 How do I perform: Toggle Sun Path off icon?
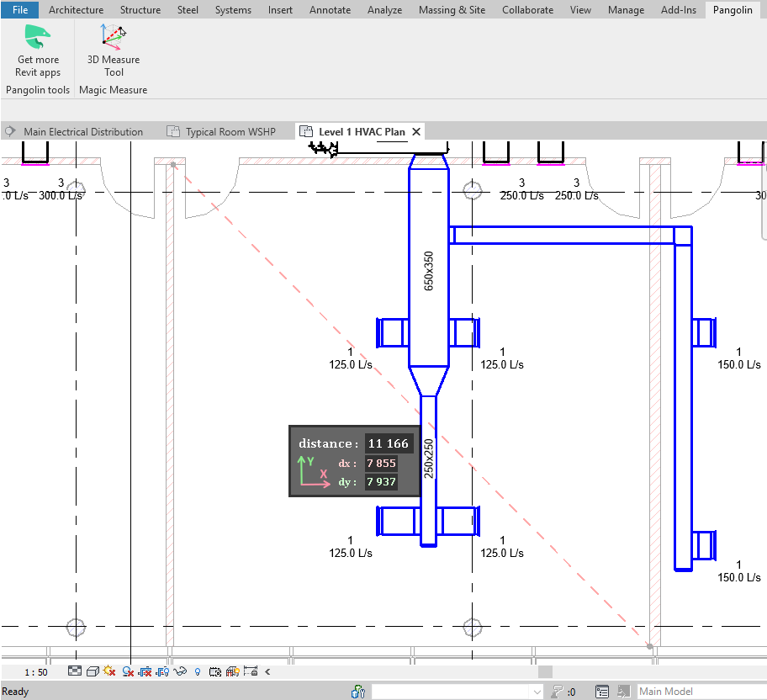tap(109, 671)
